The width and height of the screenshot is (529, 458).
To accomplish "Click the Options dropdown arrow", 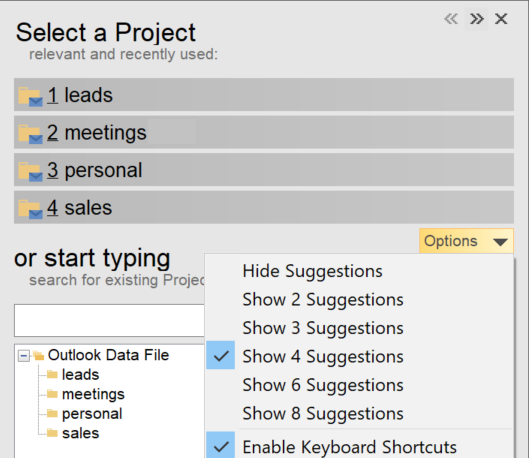I will point(500,241).
